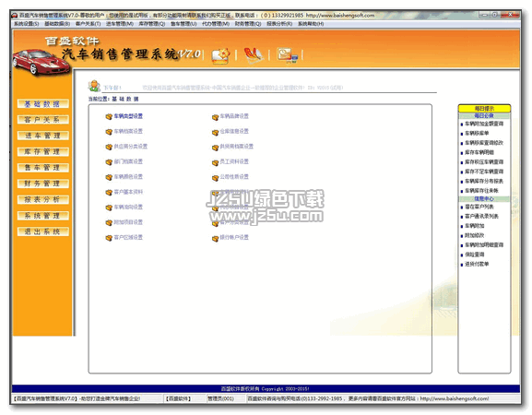Screen dimensions: 532x415
Task: Select 报表分析 in left sidebar
Action: tap(42, 199)
